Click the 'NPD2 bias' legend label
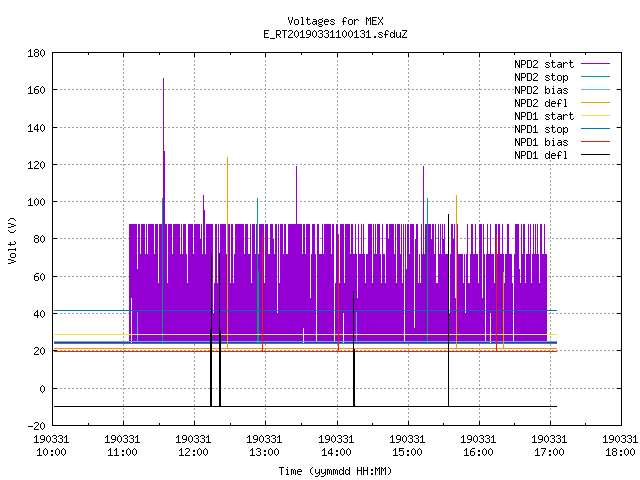The width and height of the screenshot is (640, 480). pos(541,90)
